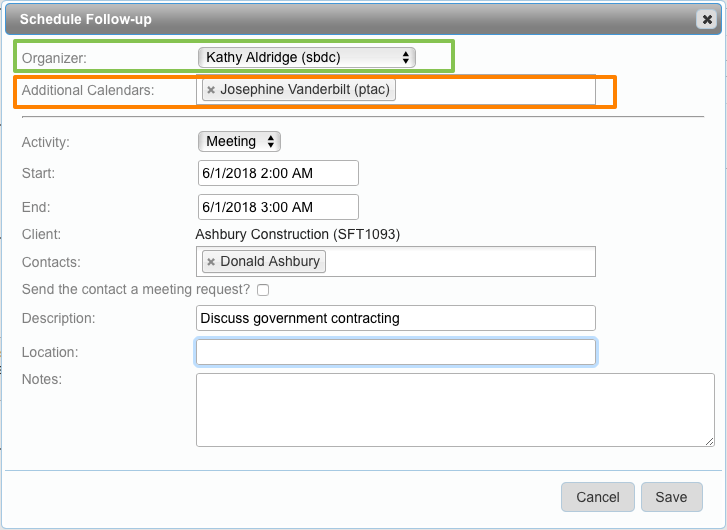Remove Josephine Vanderbilt from Additional Calendars
The width and height of the screenshot is (727, 530).
click(x=211, y=90)
